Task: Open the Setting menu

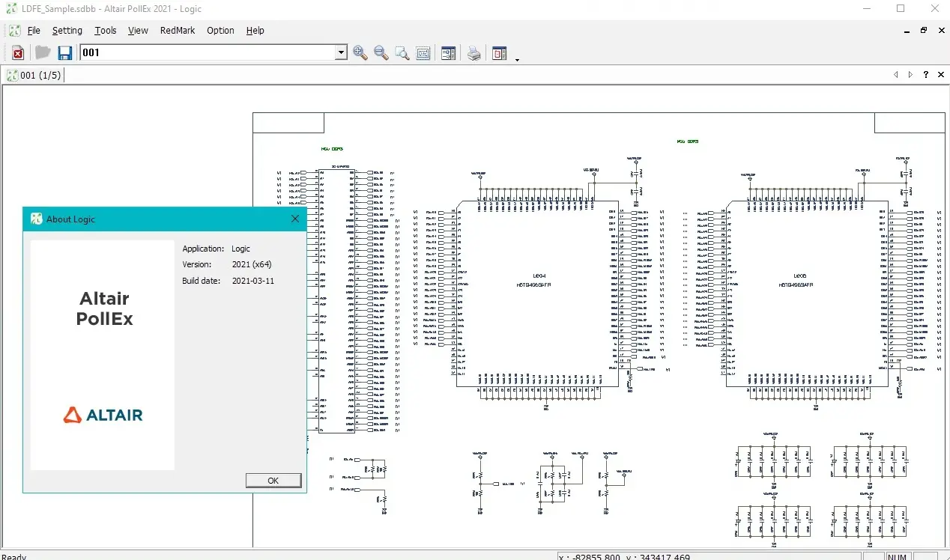Action: (x=67, y=31)
